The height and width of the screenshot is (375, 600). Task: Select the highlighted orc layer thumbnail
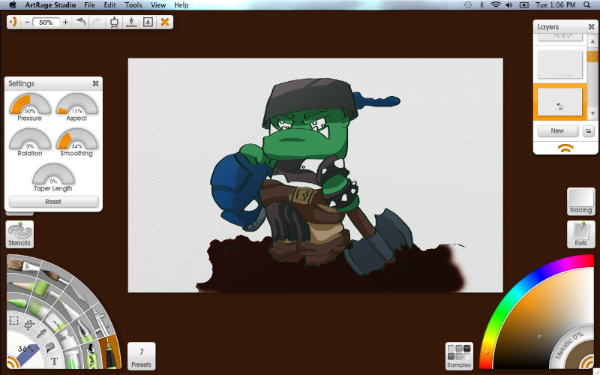(559, 102)
